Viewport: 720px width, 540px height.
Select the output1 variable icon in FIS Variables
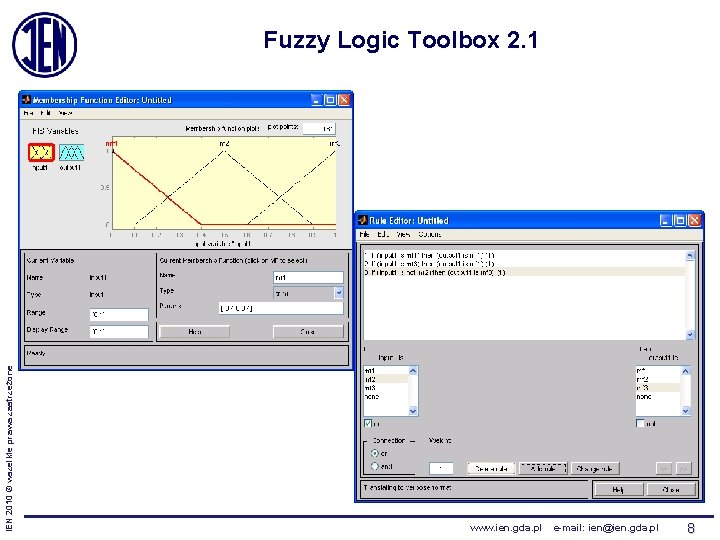coord(72,152)
